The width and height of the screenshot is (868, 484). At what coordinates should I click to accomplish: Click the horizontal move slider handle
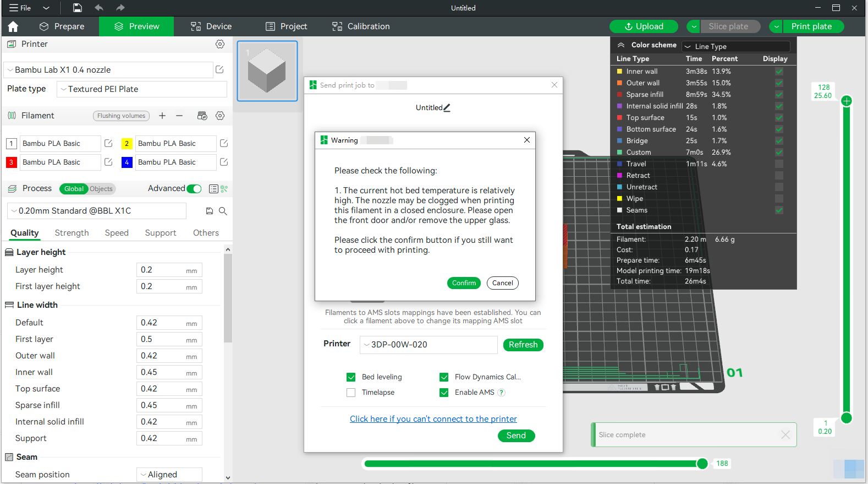tap(702, 464)
